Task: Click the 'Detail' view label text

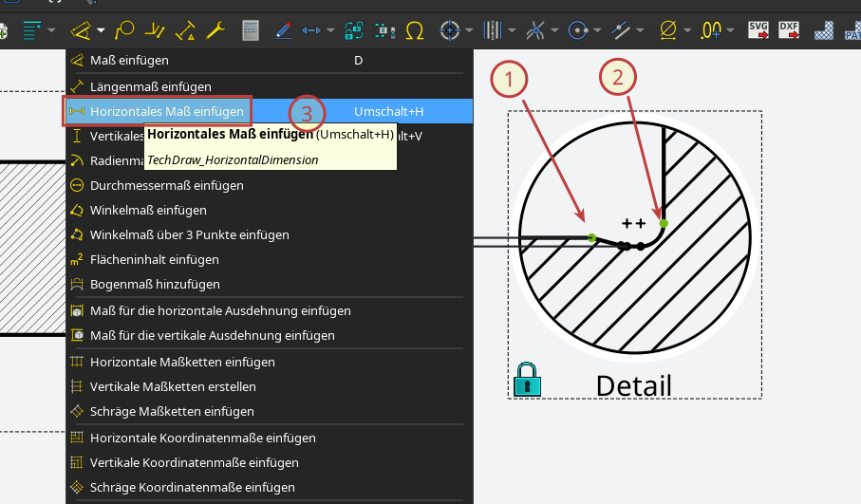Action: (x=633, y=385)
